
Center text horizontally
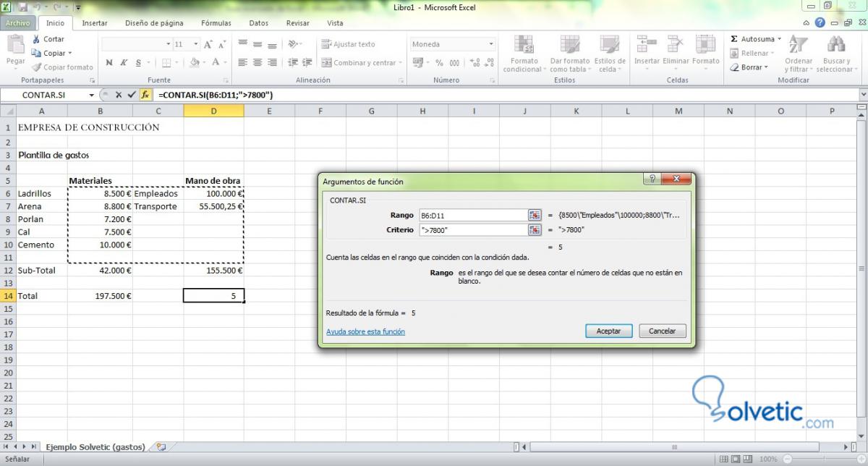[x=258, y=63]
